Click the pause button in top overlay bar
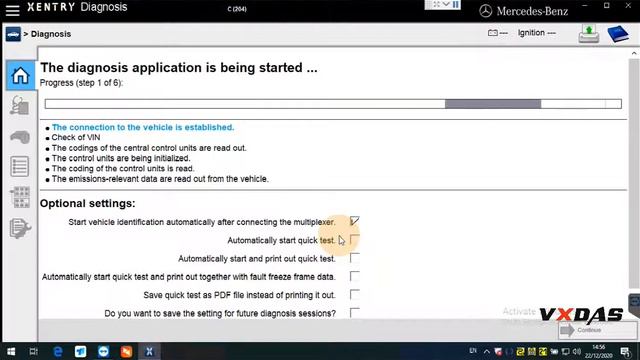Image resolution: width=640 pixels, height=360 pixels. tap(456, 4)
